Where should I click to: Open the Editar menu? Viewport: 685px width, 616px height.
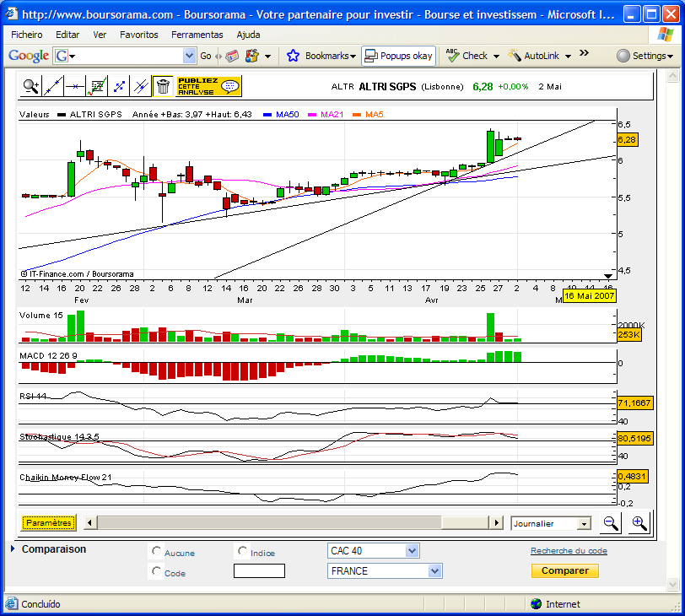[x=67, y=35]
